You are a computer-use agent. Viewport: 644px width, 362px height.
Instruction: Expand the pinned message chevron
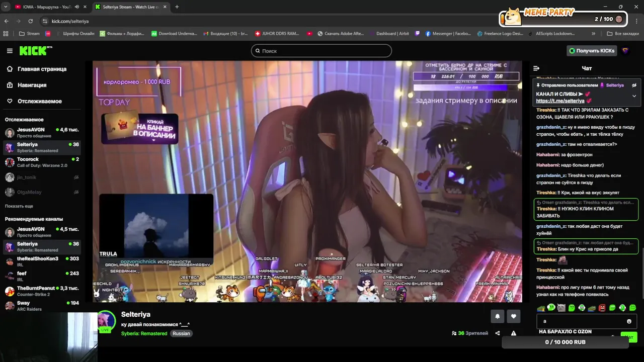click(x=634, y=96)
